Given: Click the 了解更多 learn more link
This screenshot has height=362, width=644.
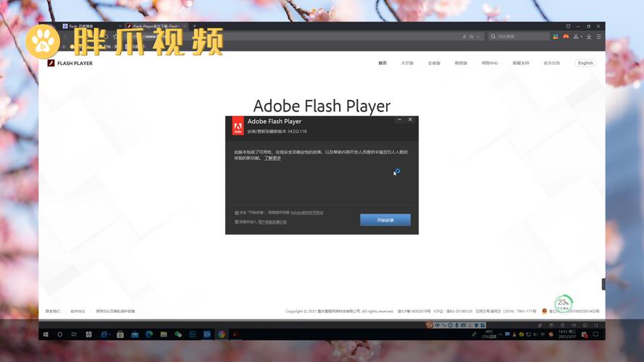Looking at the screenshot, I should point(272,158).
